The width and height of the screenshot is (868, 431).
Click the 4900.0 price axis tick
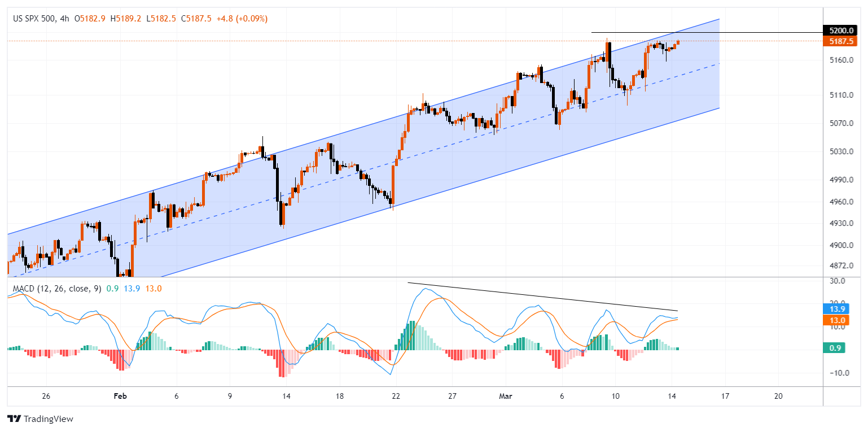pyautogui.click(x=841, y=246)
